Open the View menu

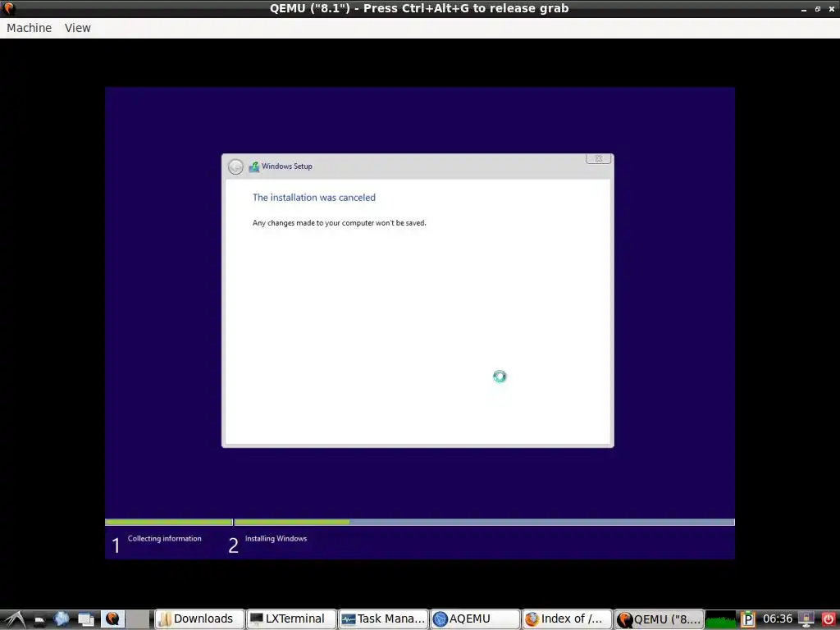78,28
